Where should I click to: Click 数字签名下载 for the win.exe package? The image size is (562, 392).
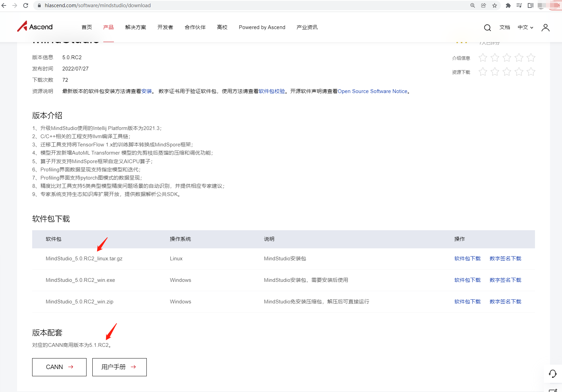pyautogui.click(x=506, y=280)
